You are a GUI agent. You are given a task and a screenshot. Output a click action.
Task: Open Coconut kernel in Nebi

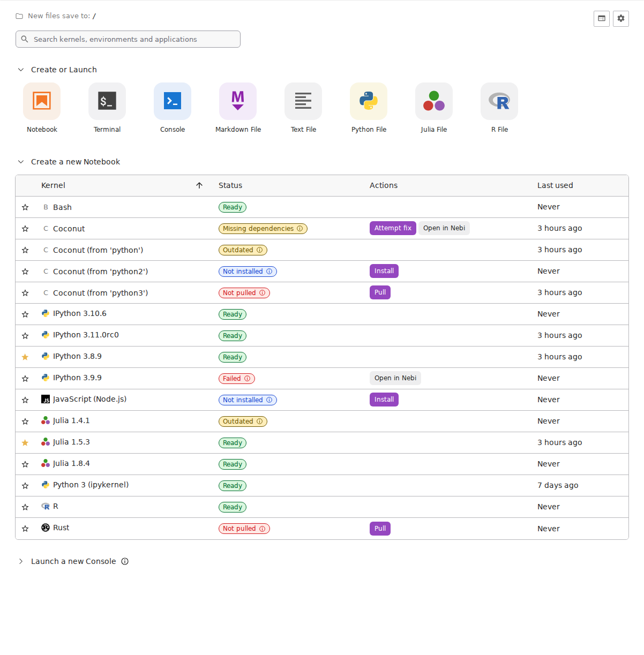click(444, 228)
